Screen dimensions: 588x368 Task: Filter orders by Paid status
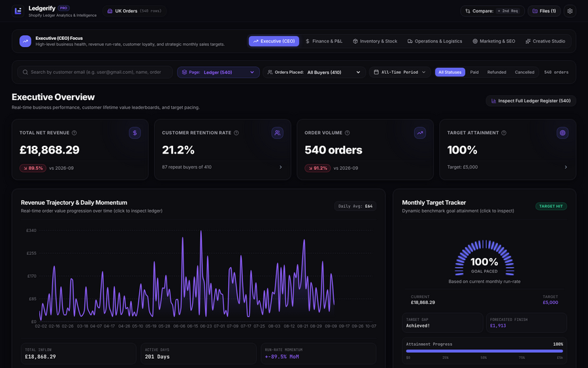coord(474,72)
